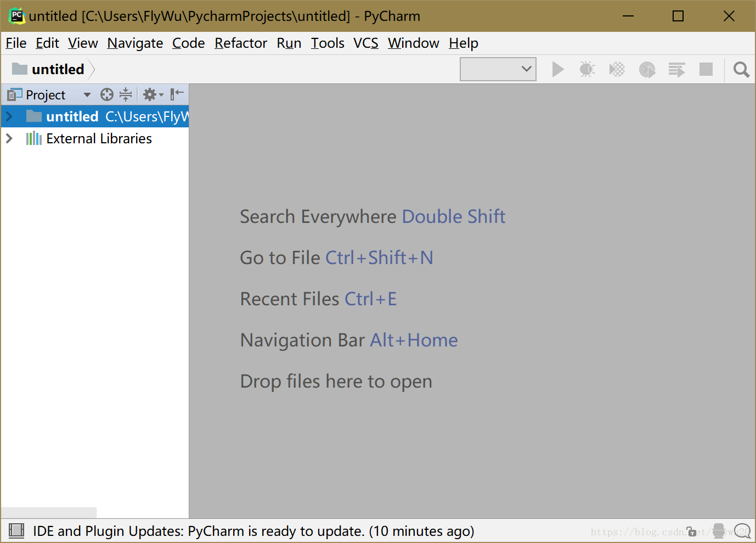The height and width of the screenshot is (543, 756).
Task: Open the Window menu
Action: point(413,43)
